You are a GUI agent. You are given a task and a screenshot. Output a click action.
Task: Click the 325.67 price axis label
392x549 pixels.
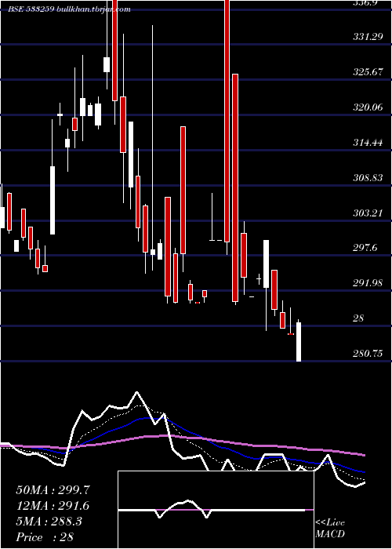tap(368, 72)
